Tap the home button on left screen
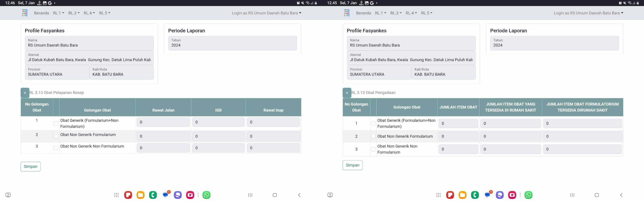This screenshot has height=201, width=644. coord(275,195)
